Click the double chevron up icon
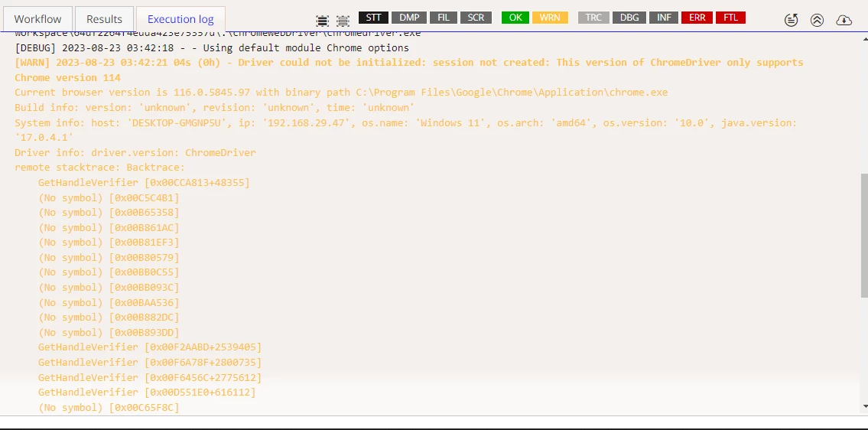Image resolution: width=868 pixels, height=430 pixels. (817, 21)
